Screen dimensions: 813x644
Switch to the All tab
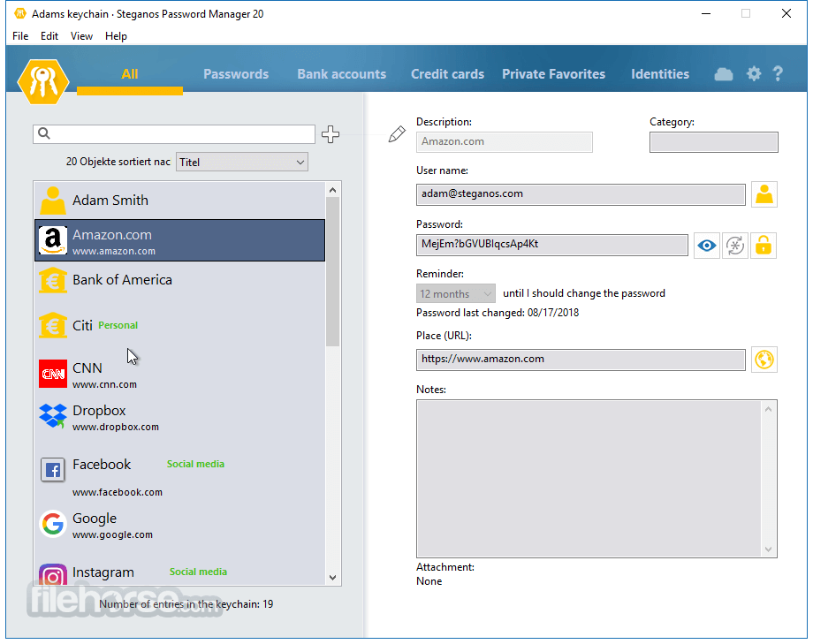[130, 74]
